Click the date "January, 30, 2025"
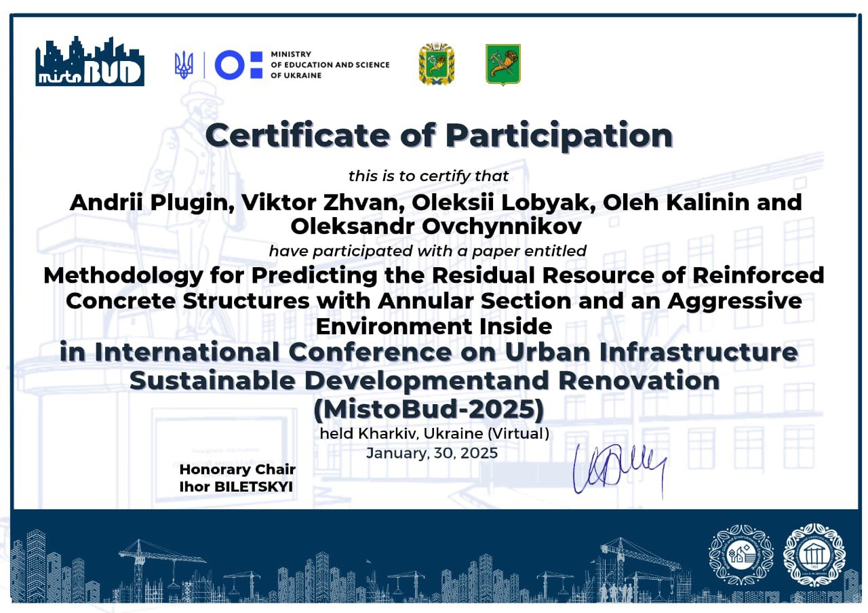This screenshot has height=613, width=868. click(432, 453)
